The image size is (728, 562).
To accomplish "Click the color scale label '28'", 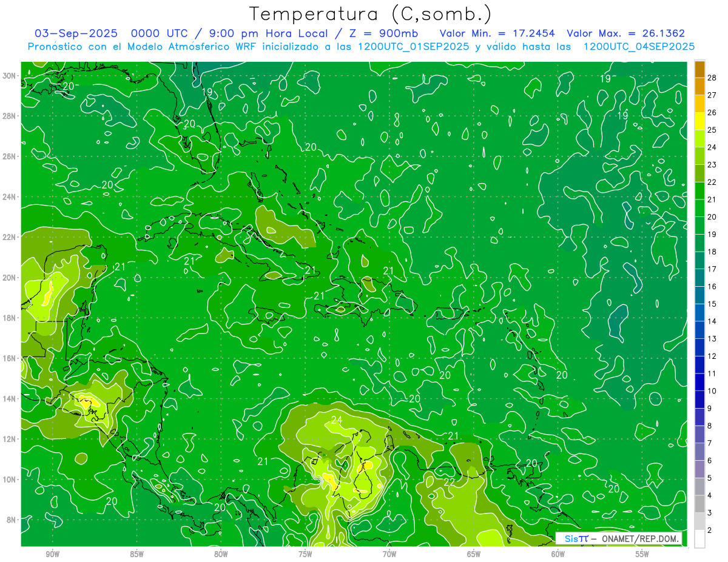I will (712, 78).
